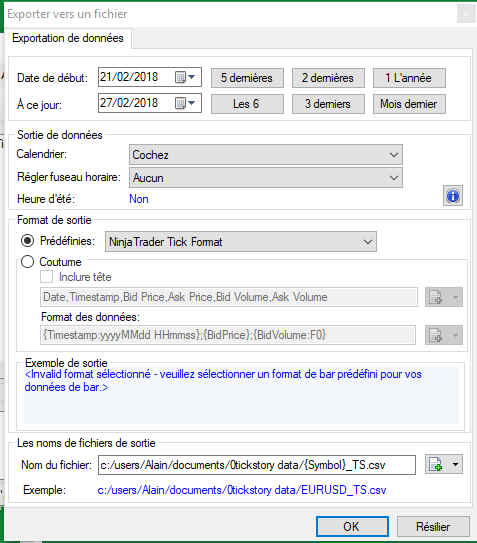Click the add file name token icon
The image size is (477, 543).
(435, 464)
